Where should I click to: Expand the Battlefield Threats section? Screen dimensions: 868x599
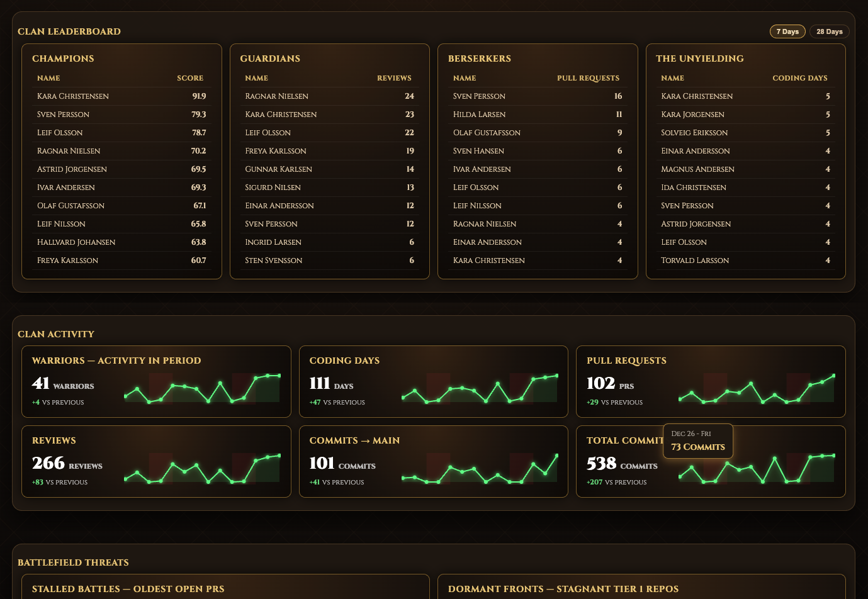(73, 563)
